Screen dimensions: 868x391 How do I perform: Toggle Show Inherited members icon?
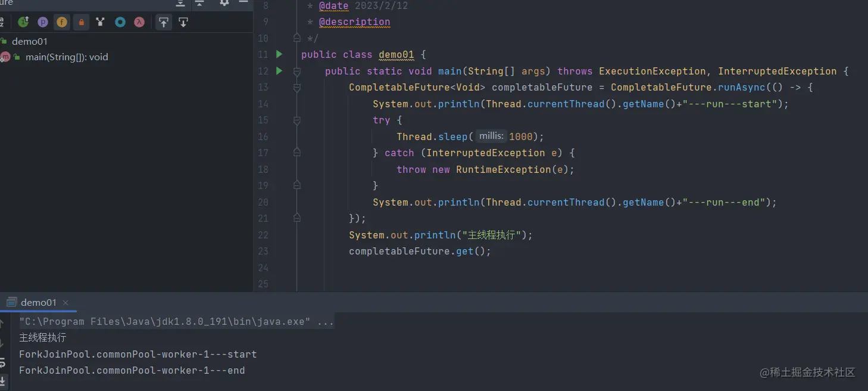pyautogui.click(x=23, y=22)
